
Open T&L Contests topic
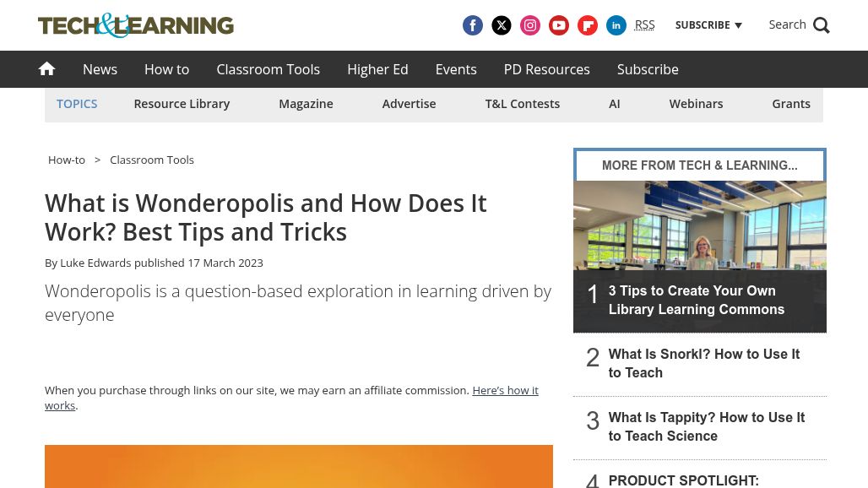pyautogui.click(x=522, y=104)
